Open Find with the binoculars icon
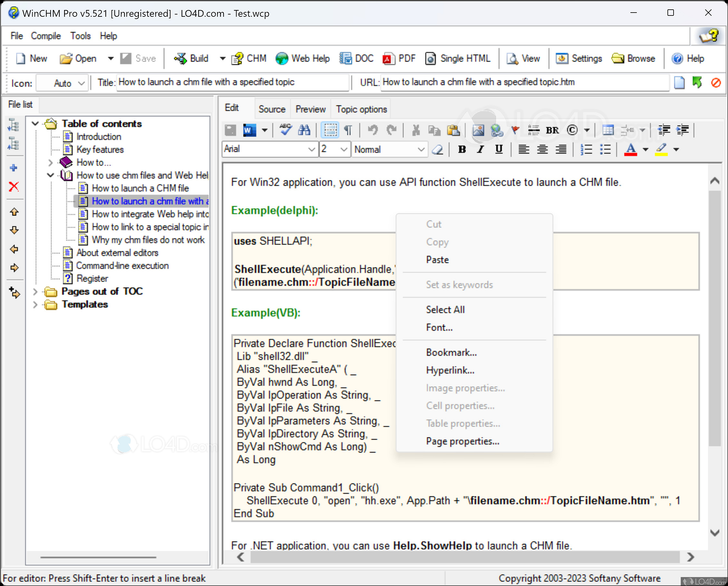 pos(304,130)
